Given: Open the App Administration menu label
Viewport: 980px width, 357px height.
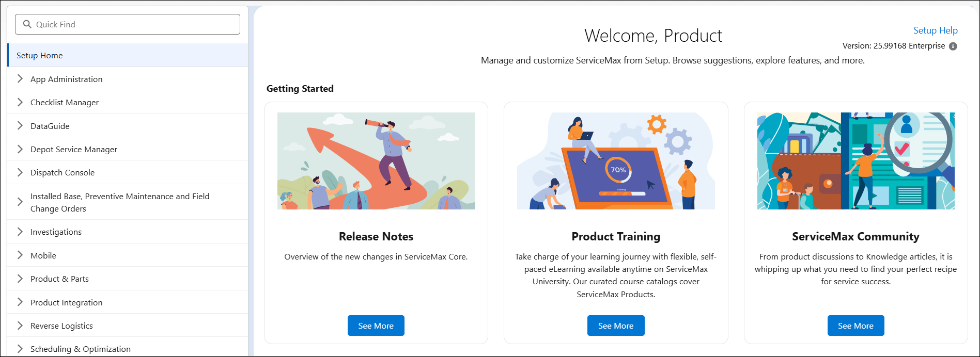Looking at the screenshot, I should tap(66, 79).
